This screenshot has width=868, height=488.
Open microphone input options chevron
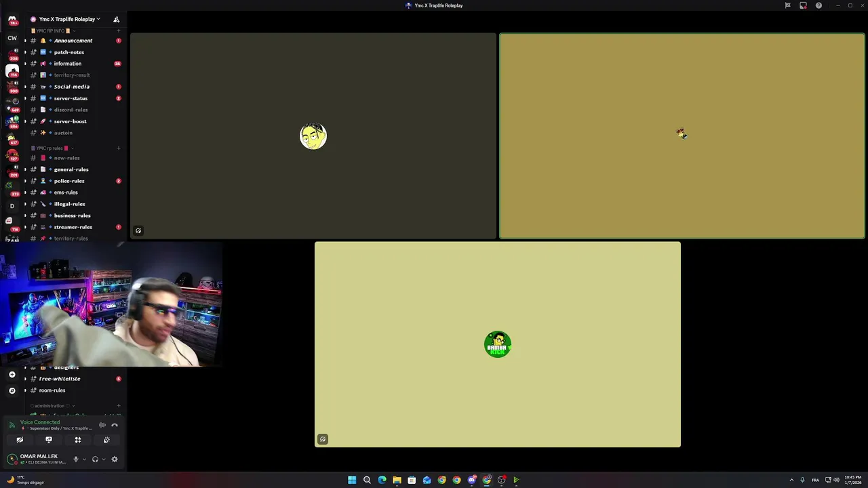(84, 459)
